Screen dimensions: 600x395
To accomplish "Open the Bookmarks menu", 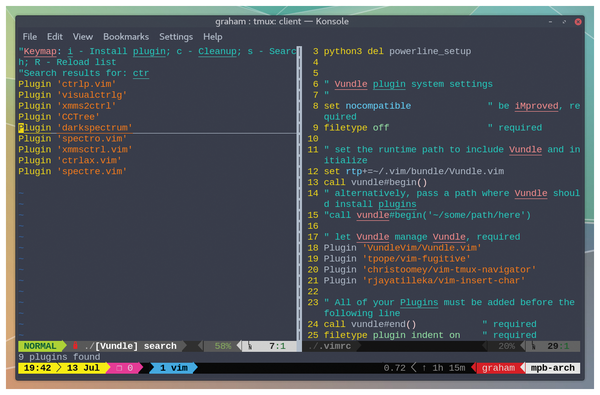I will (x=126, y=37).
